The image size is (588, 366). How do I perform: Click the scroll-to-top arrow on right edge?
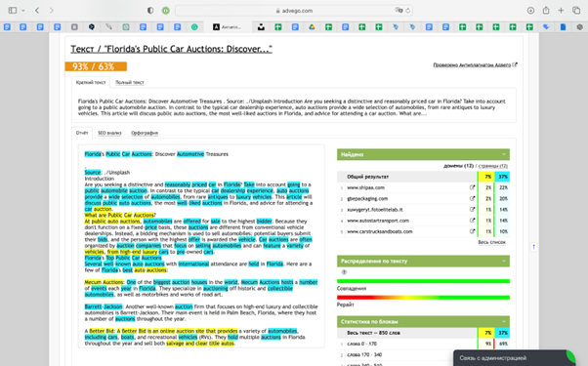point(533,247)
